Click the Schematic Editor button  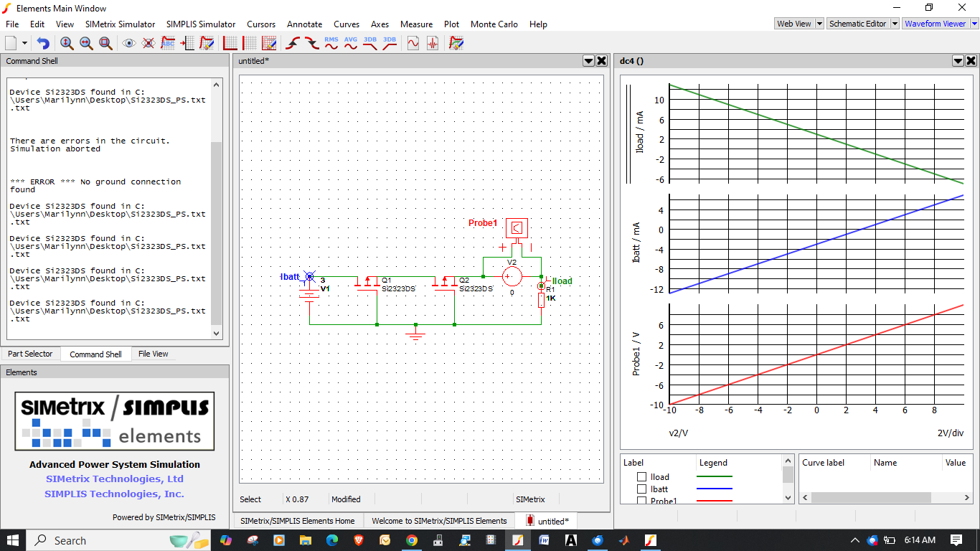click(857, 24)
